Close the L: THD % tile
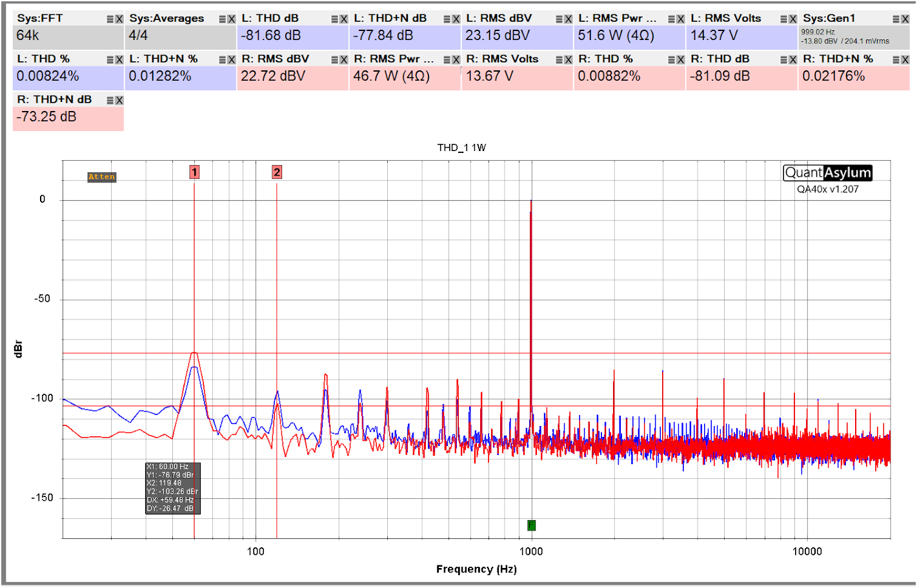 [x=119, y=60]
